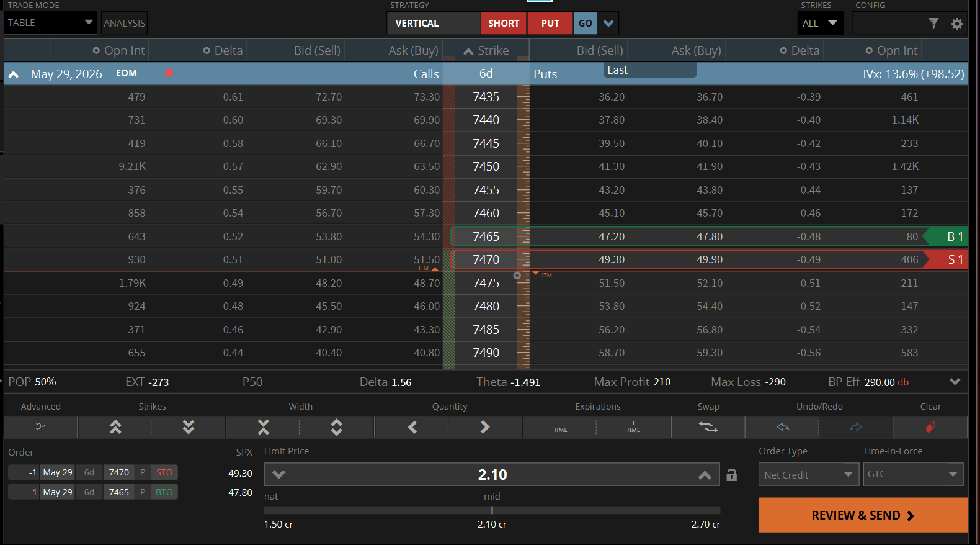Click put bid 37.80 at strike 7440
The width and height of the screenshot is (980, 545).
612,120
